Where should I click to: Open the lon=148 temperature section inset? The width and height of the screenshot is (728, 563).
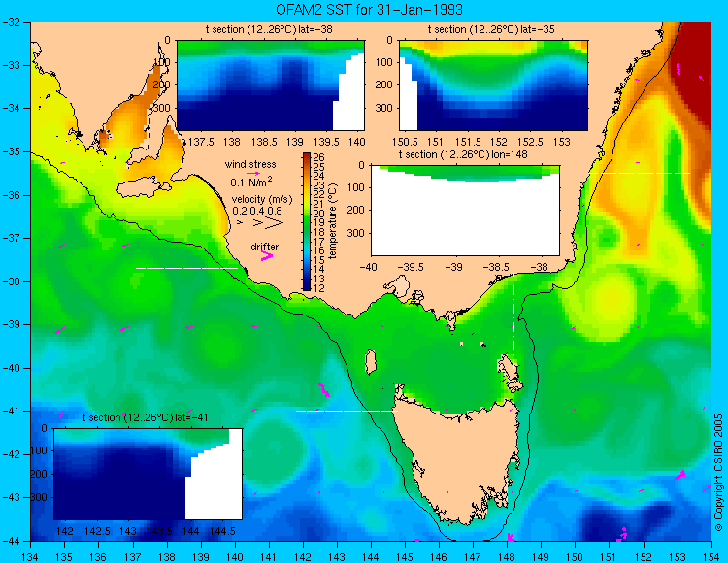point(465,210)
